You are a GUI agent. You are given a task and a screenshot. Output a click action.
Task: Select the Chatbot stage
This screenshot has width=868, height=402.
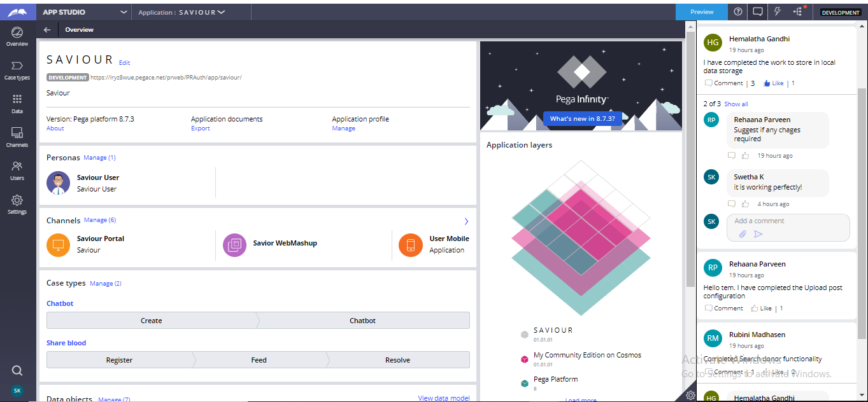pos(363,321)
